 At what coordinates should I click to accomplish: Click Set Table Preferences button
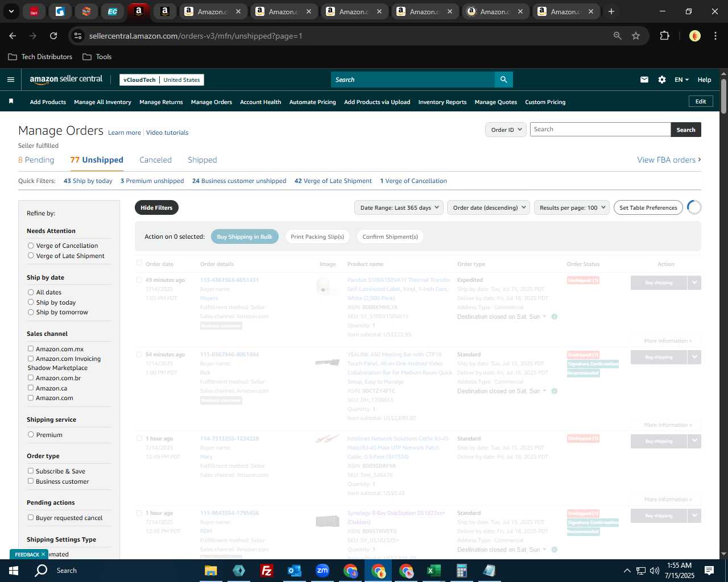[648, 207]
